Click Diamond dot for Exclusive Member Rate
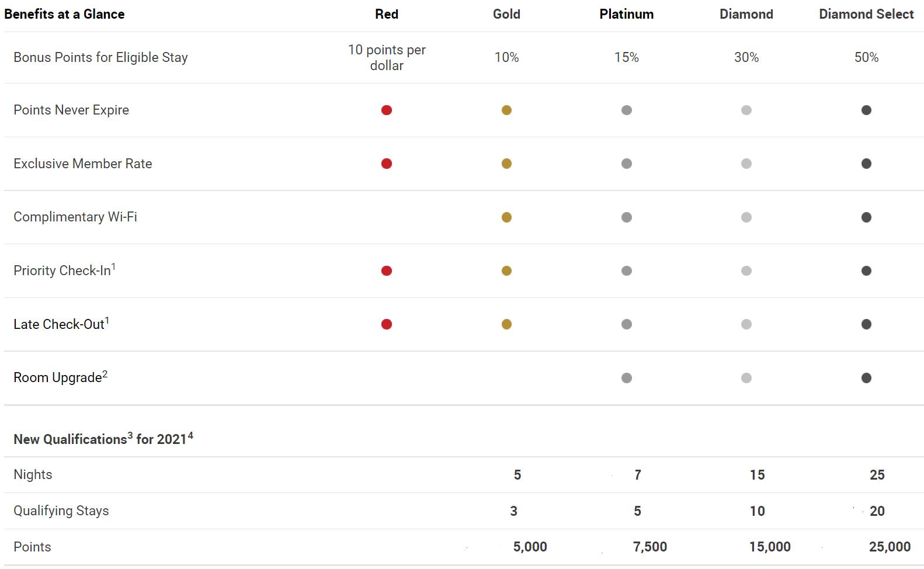924x569 pixels. tap(746, 164)
